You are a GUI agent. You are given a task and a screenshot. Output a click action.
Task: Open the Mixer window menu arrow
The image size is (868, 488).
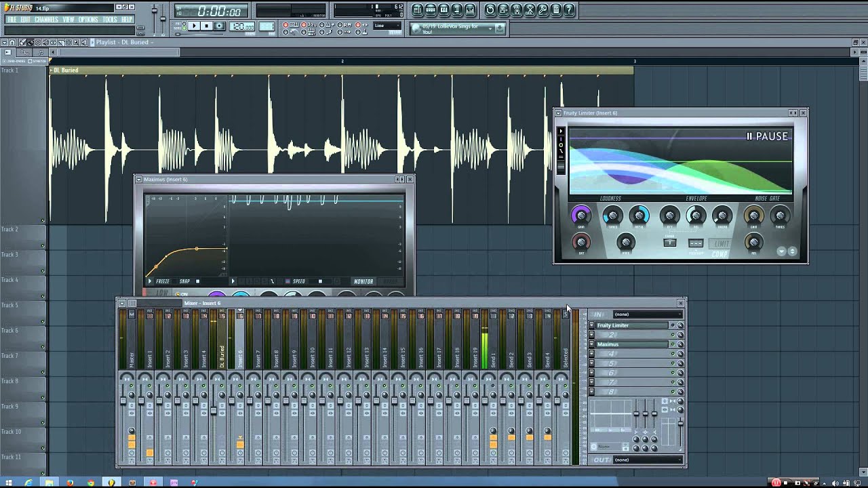[122, 303]
